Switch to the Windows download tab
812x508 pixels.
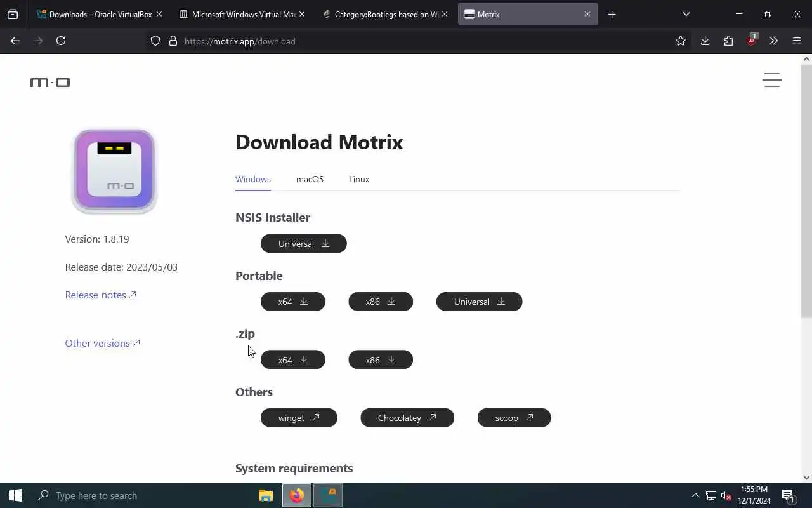(253, 179)
